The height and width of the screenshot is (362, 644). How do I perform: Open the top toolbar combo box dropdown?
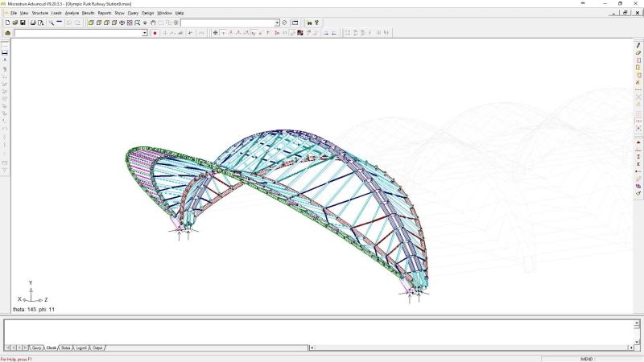tap(277, 23)
